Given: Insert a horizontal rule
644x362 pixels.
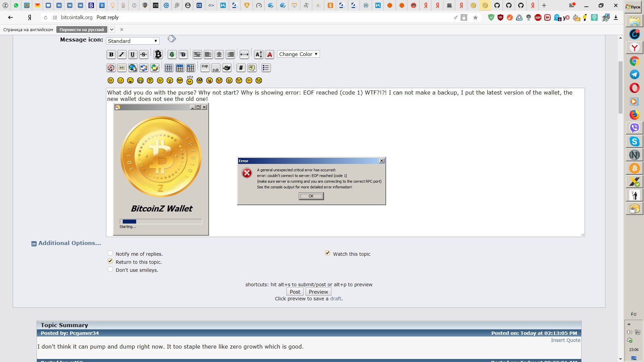Looking at the screenshot, I should pyautogui.click(x=244, y=54).
